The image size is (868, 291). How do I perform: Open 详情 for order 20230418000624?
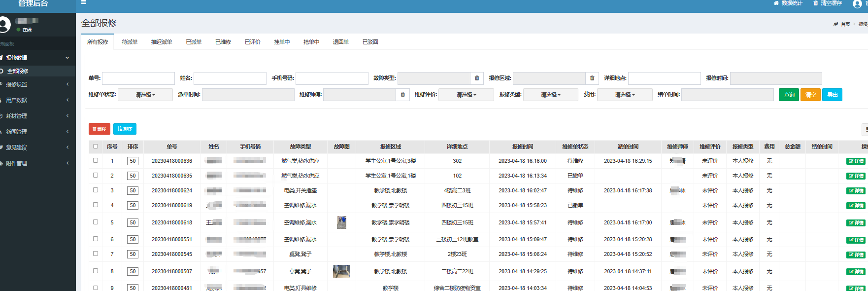[x=856, y=191]
